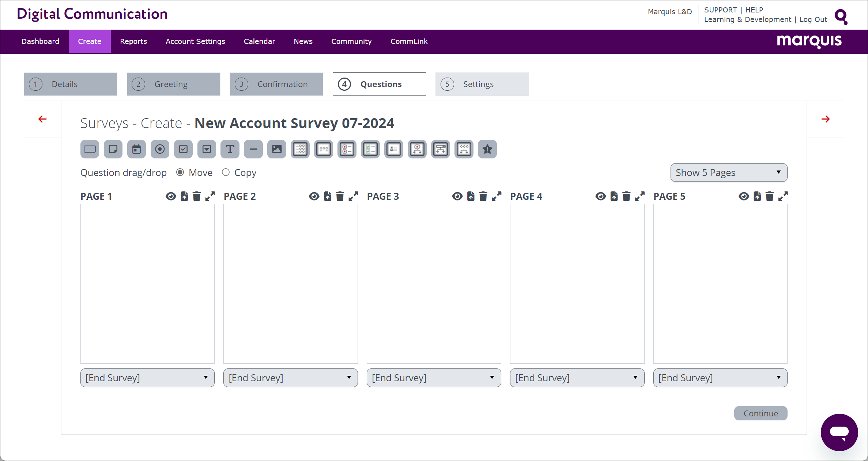The width and height of the screenshot is (868, 461).
Task: Expand Page 5 to full view
Action: click(x=783, y=196)
